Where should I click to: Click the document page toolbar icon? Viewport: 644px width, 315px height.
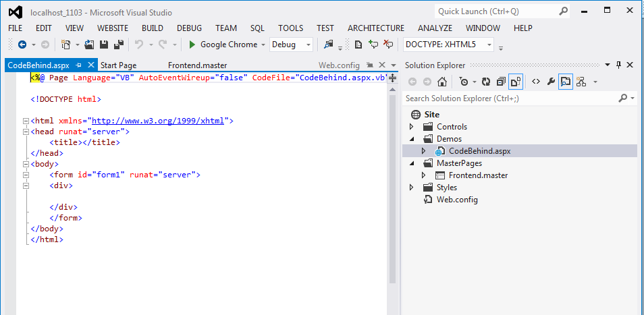click(x=358, y=45)
